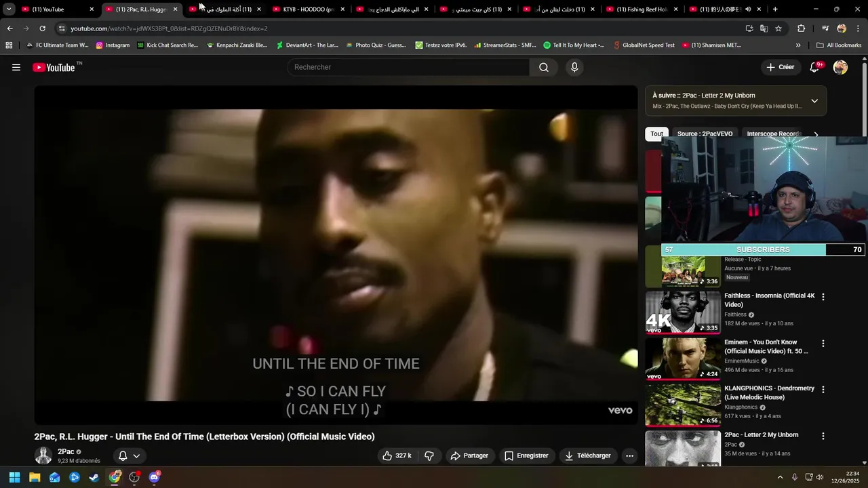Toggle subscription notification bell for 2Pac

[129, 456]
